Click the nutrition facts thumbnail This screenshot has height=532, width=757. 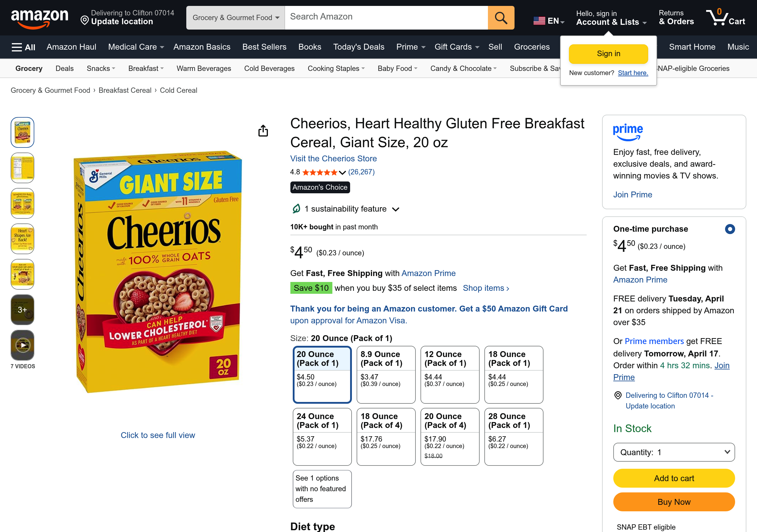pos(22,168)
